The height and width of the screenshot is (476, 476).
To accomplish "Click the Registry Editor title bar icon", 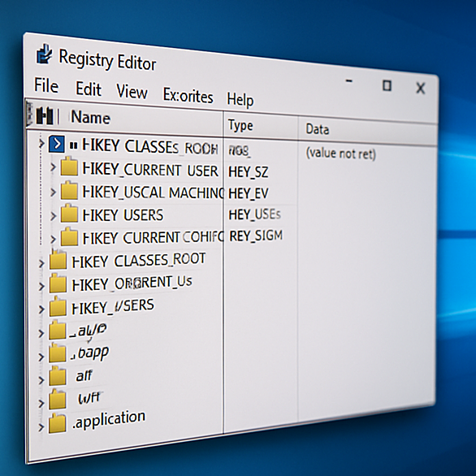I will click(x=45, y=54).
